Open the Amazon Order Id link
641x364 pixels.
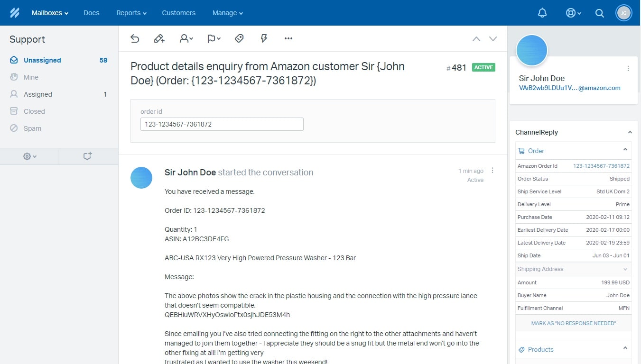(601, 166)
